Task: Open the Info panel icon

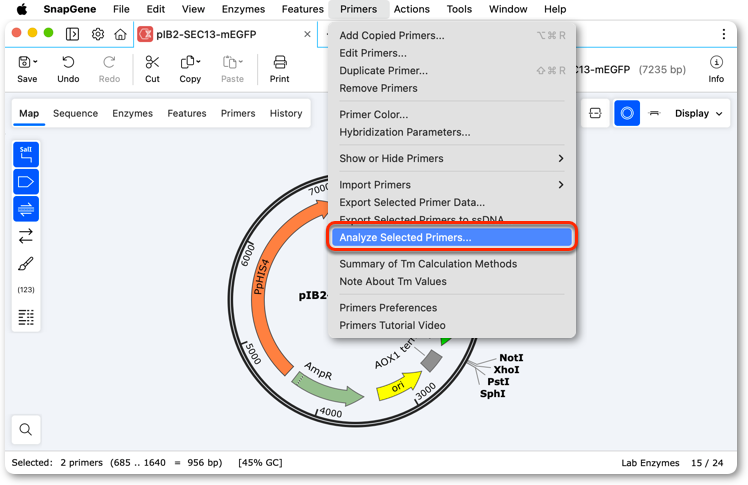Action: [716, 62]
